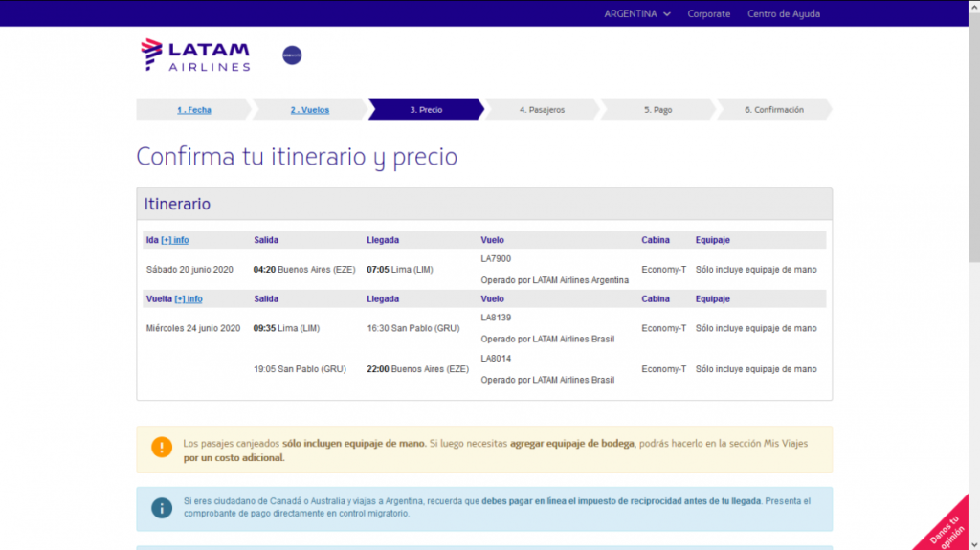Viewport: 980px width, 550px height.
Task: Open the Corporate link in top bar
Action: click(x=709, y=13)
